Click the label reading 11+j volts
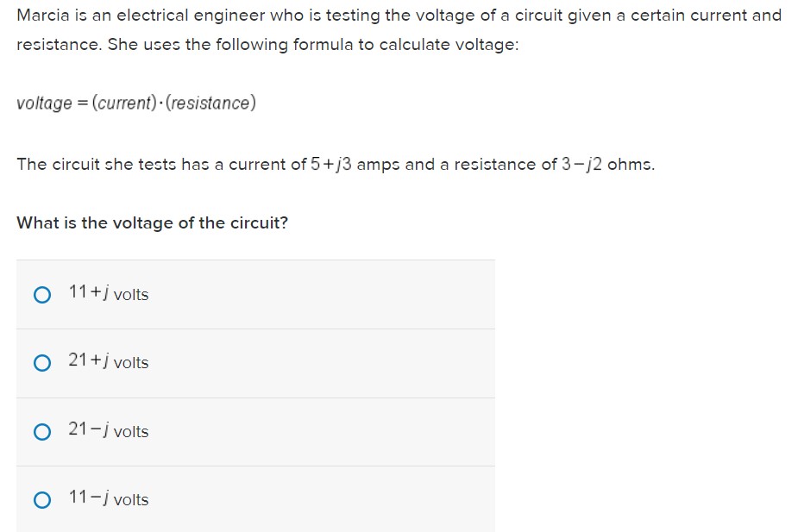The height and width of the screenshot is (532, 804). [x=108, y=294]
